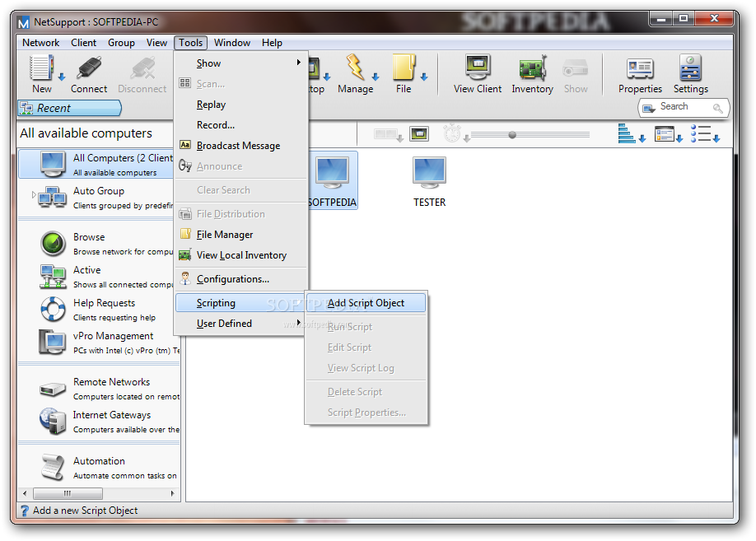Click the Remote Networks drive icon
Screen dimensions: 756x541
(53, 389)
